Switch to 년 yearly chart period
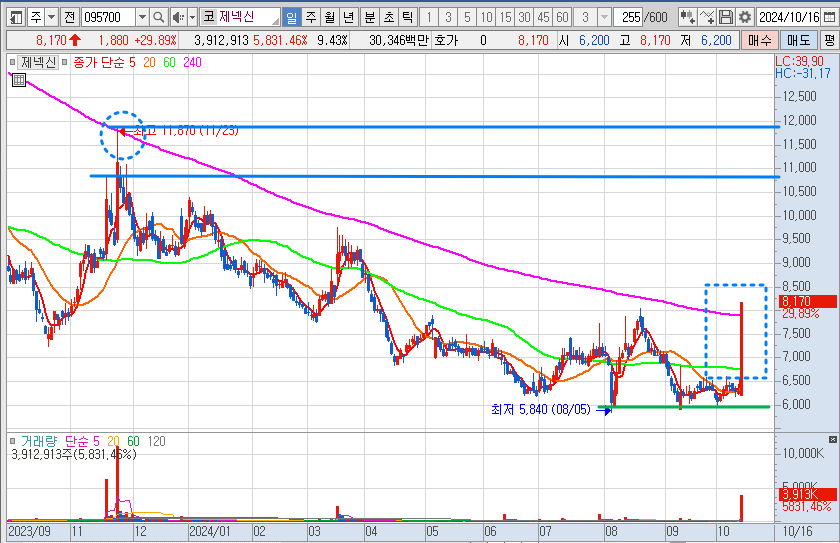Screen dimensions: 840x543 349,18
